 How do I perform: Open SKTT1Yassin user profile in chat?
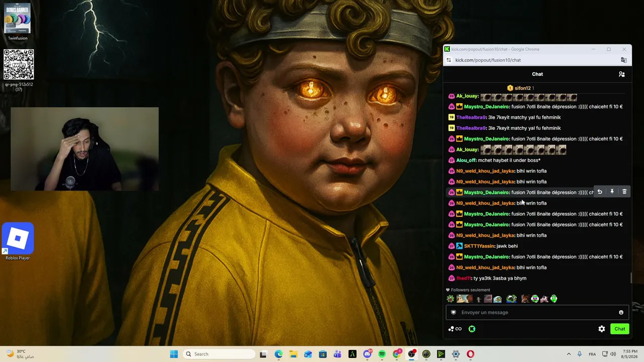[x=479, y=246]
